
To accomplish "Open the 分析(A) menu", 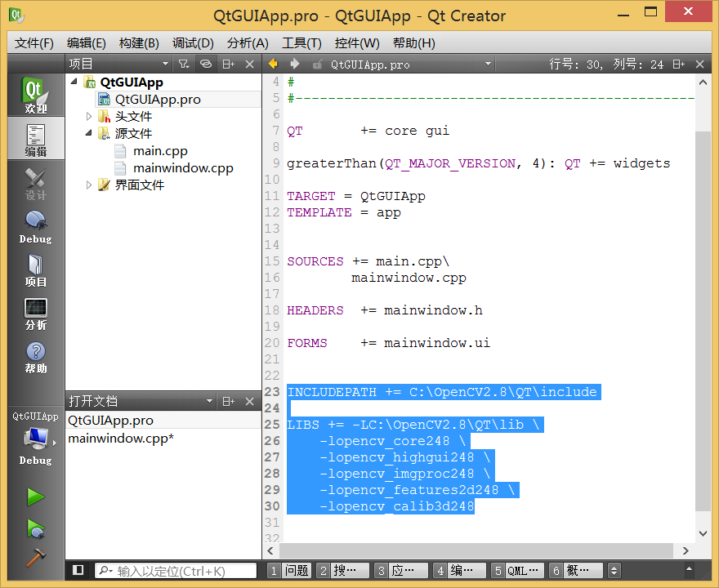I will [x=248, y=43].
